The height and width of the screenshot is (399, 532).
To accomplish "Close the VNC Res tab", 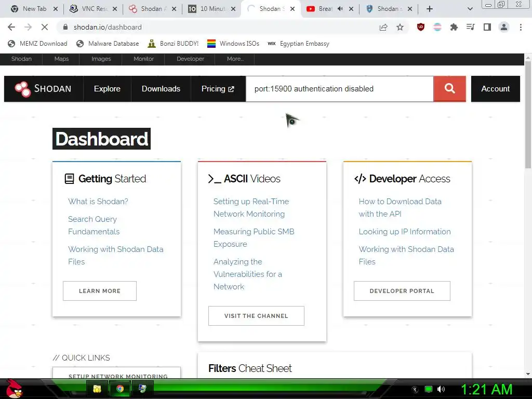I will coord(115,9).
